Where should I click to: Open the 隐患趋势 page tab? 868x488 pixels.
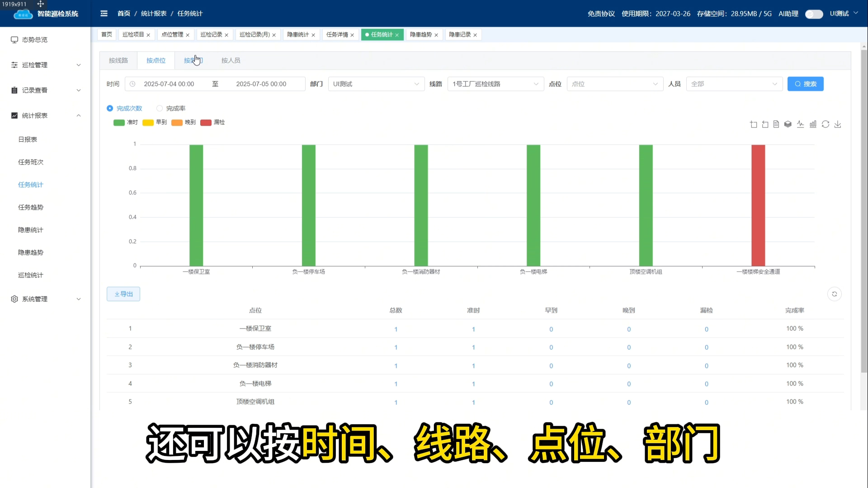pos(421,35)
